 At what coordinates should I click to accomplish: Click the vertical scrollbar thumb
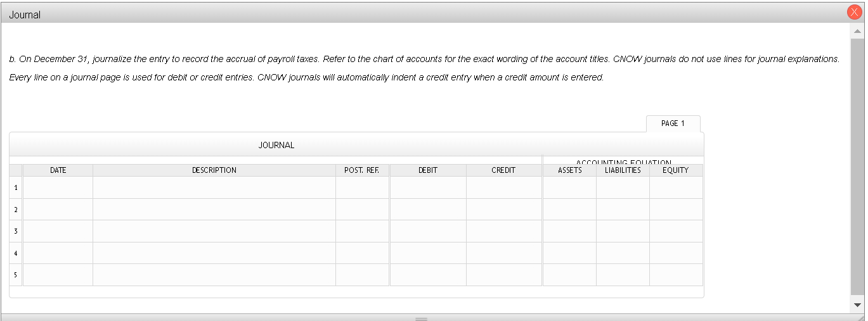857,166
